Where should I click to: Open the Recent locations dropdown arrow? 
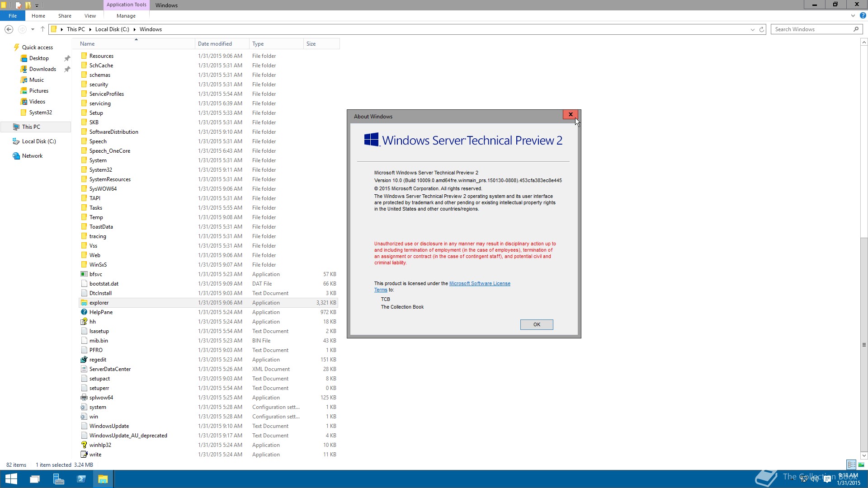33,29
